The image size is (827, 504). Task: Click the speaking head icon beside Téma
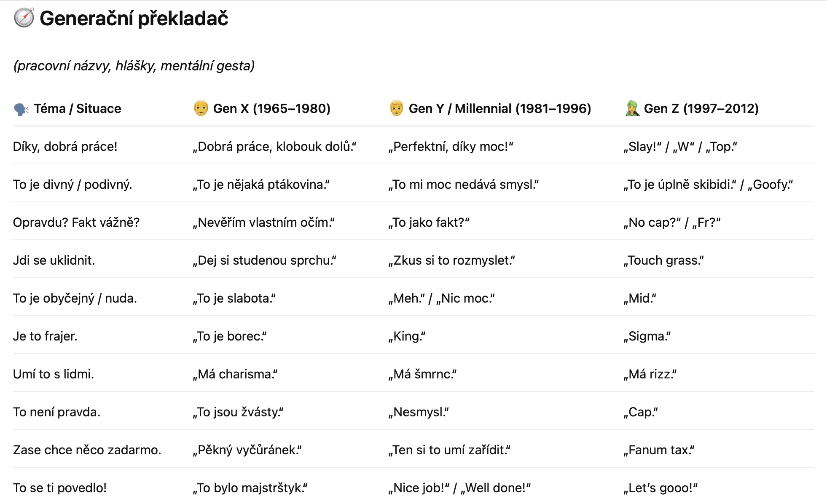point(21,109)
